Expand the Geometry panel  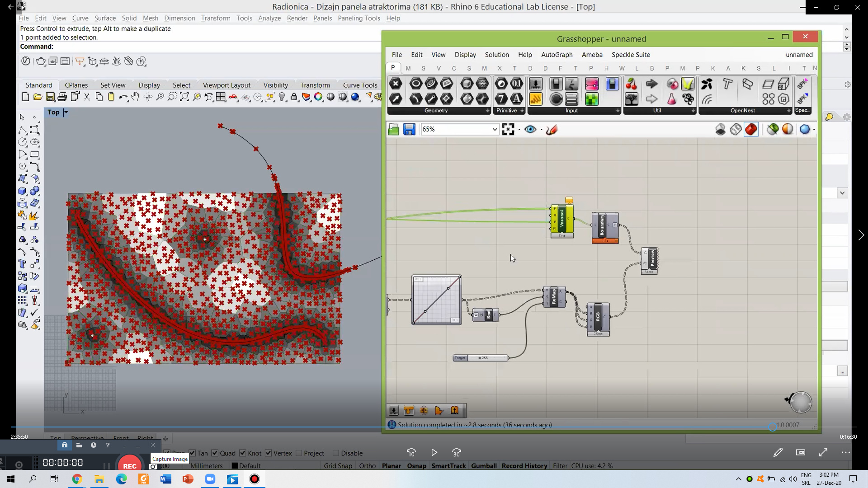click(487, 111)
